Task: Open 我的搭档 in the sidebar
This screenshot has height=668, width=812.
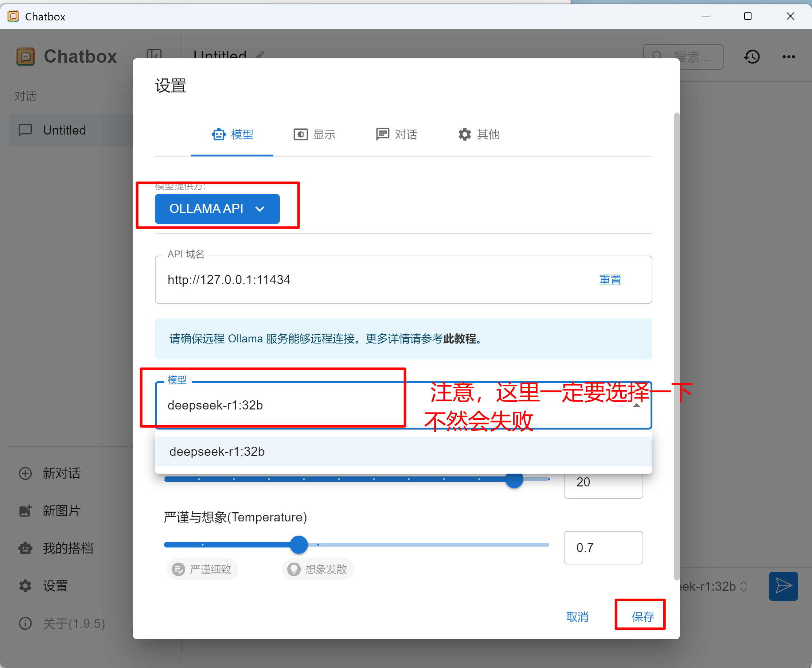Action: coord(56,548)
